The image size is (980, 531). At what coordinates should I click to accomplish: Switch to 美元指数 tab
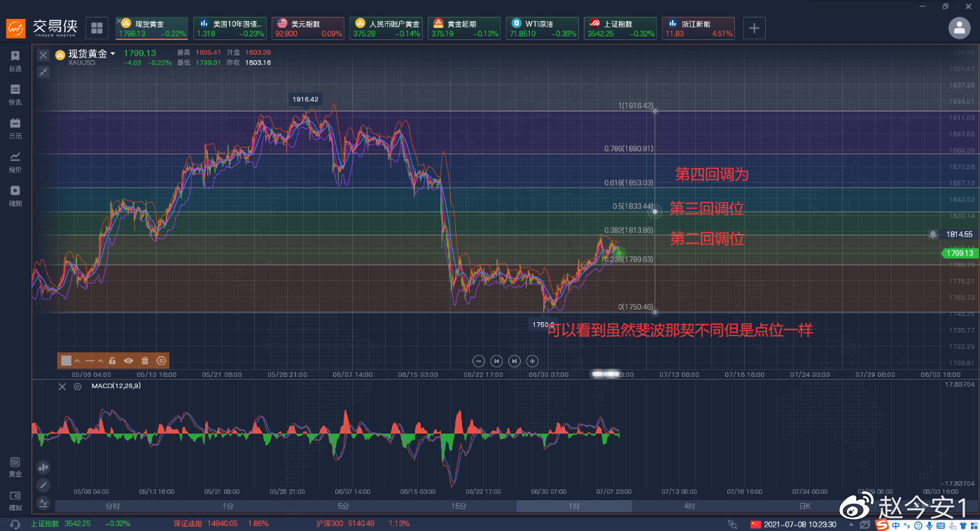pos(308,28)
